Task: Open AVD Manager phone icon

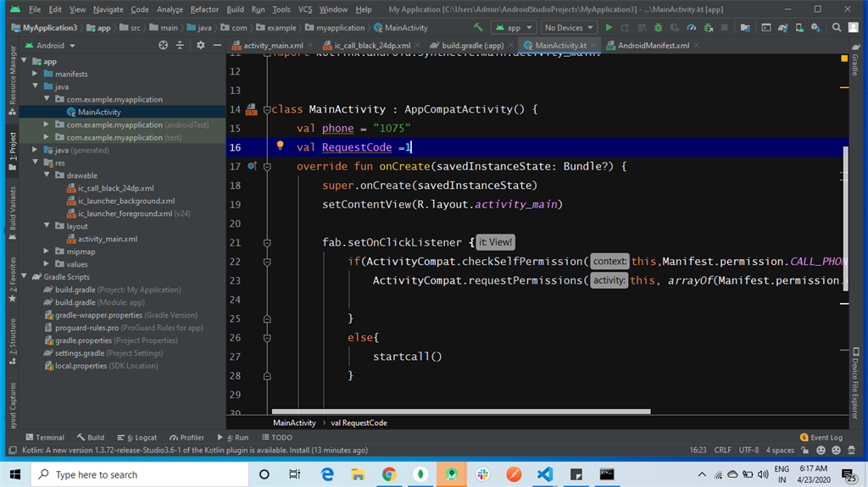Action: [x=799, y=27]
